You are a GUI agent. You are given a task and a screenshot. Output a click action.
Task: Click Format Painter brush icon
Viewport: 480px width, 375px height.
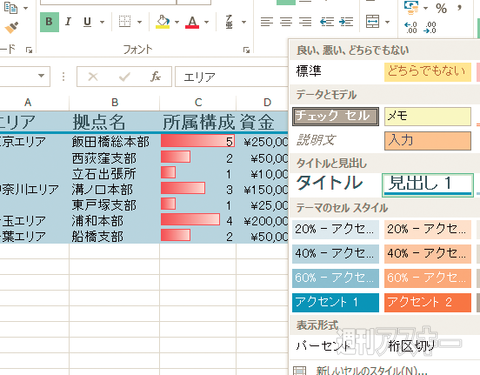point(12,27)
